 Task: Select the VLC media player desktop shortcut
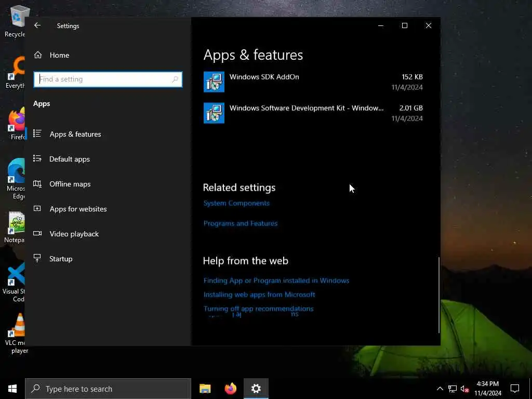(x=16, y=334)
